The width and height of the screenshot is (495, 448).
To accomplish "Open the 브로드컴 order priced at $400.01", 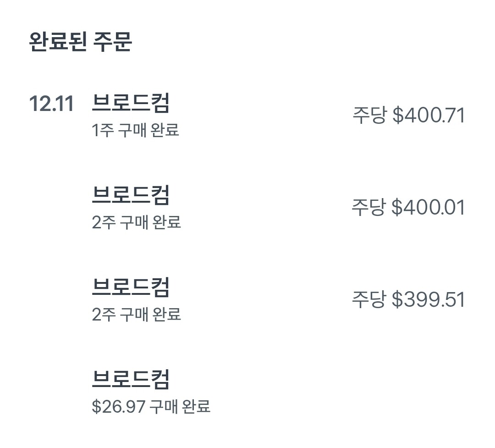I will pyautogui.click(x=131, y=195).
